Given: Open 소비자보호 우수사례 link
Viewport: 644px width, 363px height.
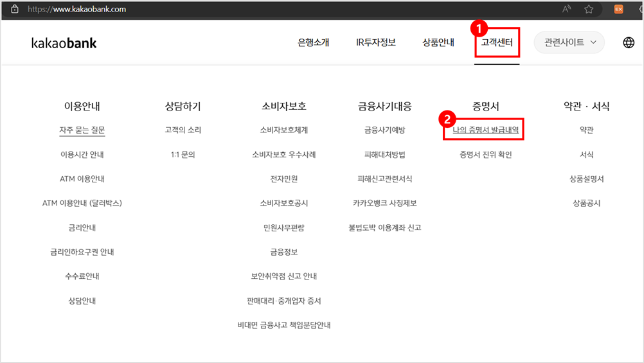Looking at the screenshot, I should click(284, 154).
